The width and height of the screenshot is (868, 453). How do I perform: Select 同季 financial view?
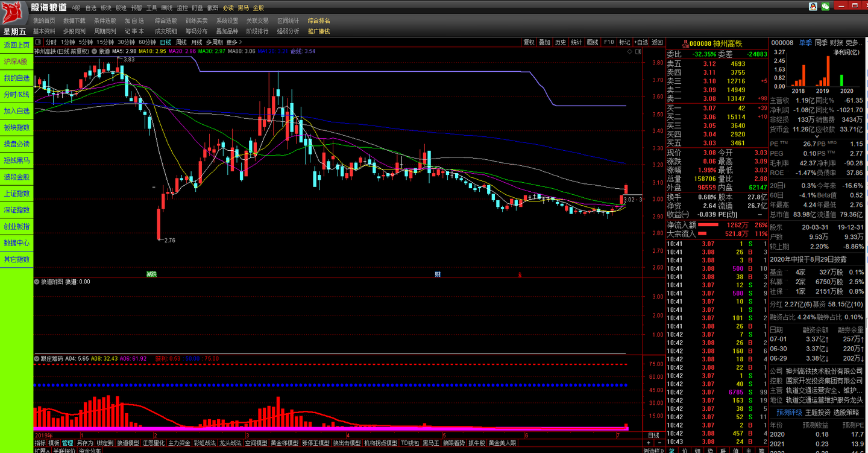click(821, 43)
